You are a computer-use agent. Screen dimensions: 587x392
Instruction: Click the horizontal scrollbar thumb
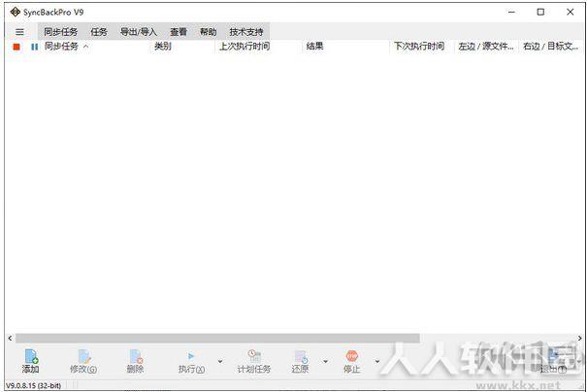[x=217, y=338]
